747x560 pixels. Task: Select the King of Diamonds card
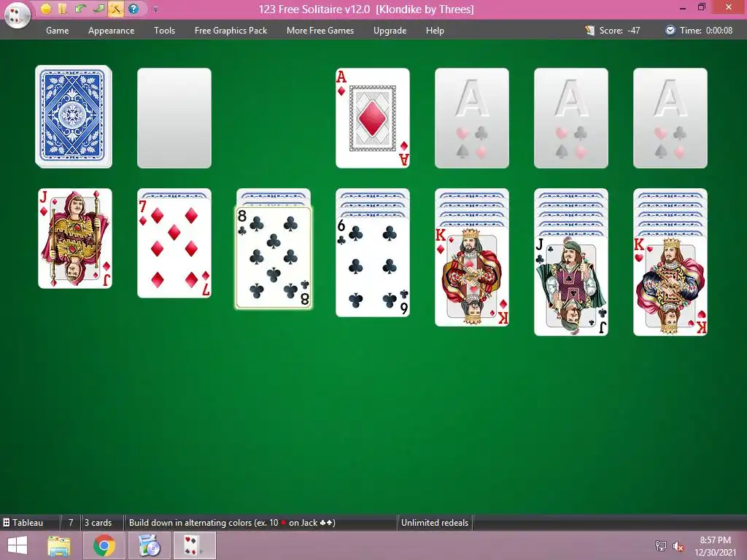pos(472,276)
